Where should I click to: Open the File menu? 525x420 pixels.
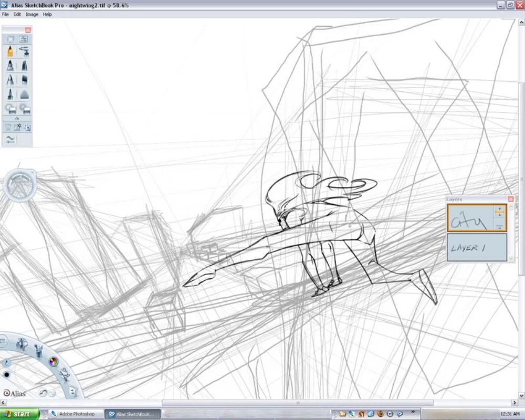pos(5,14)
